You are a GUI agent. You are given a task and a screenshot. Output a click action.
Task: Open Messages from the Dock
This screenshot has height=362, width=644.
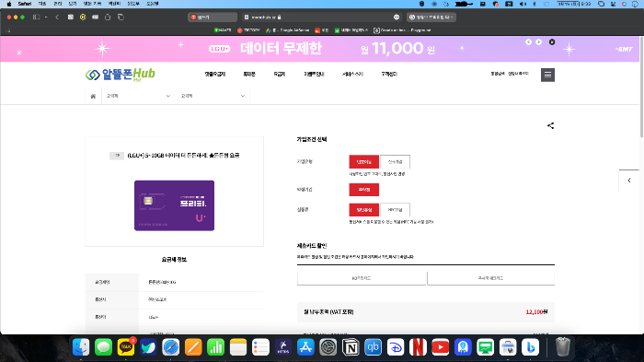pos(103,347)
